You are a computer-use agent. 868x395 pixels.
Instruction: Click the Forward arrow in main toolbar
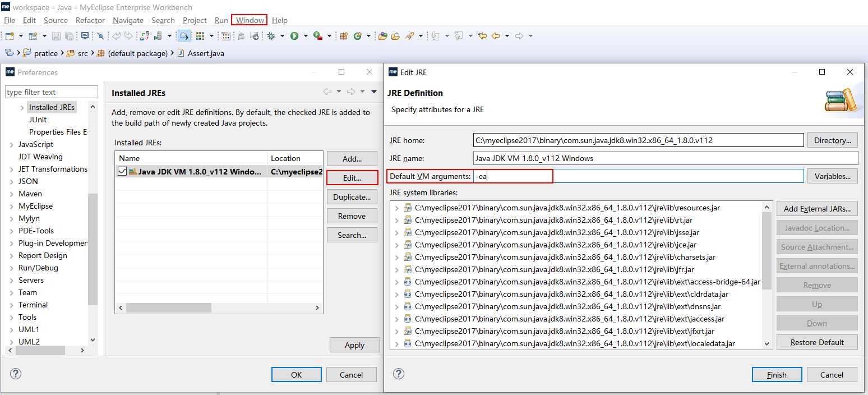tap(519, 36)
